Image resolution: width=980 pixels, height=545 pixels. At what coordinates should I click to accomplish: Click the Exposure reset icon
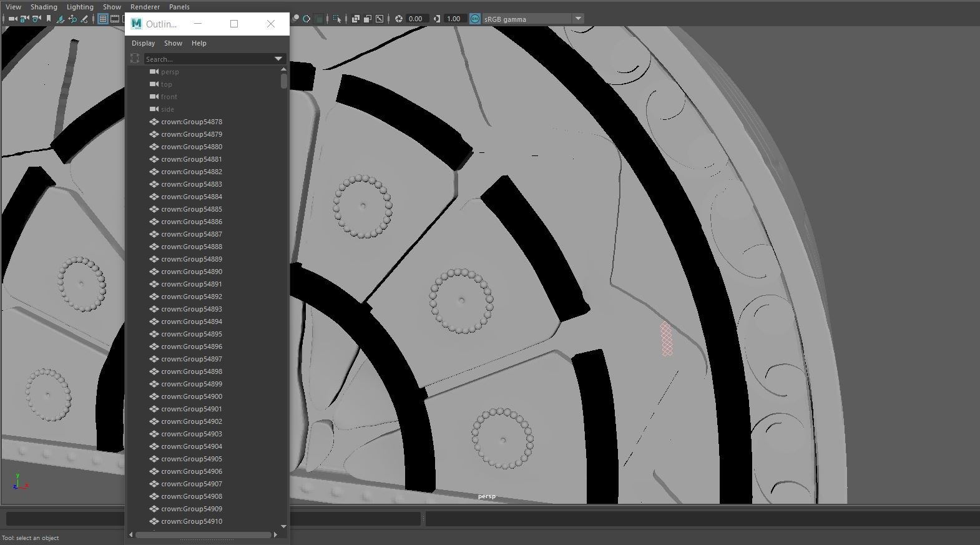(x=399, y=19)
